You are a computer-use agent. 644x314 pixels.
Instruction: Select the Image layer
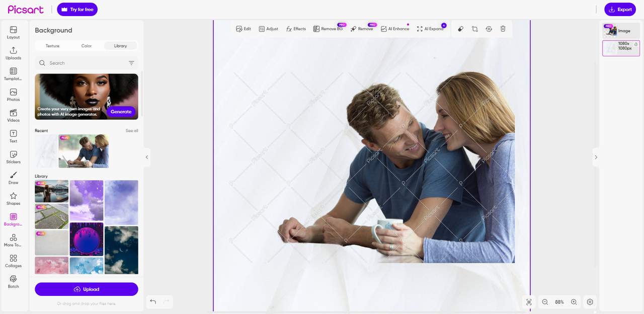coord(621,31)
